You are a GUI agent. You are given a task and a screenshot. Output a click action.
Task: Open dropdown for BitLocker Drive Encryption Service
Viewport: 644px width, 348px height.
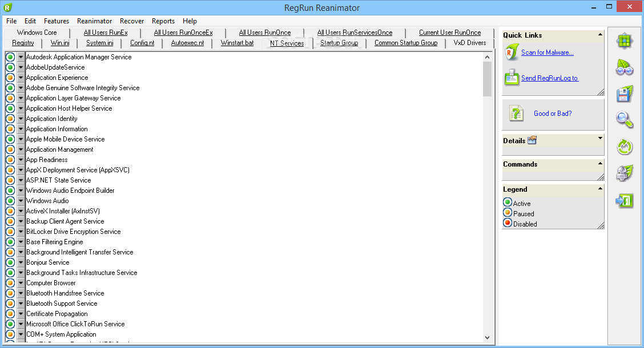pyautogui.click(x=21, y=232)
